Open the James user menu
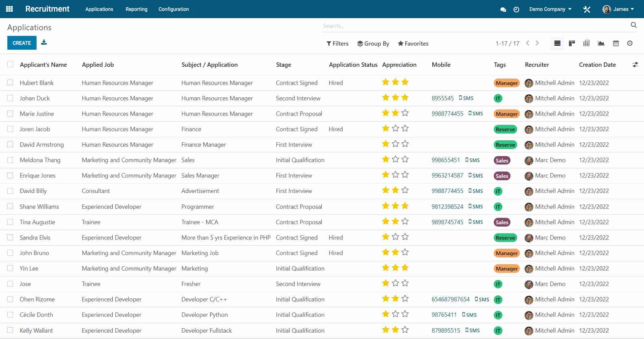Viewport: 644px width, 339px height. [x=618, y=9]
